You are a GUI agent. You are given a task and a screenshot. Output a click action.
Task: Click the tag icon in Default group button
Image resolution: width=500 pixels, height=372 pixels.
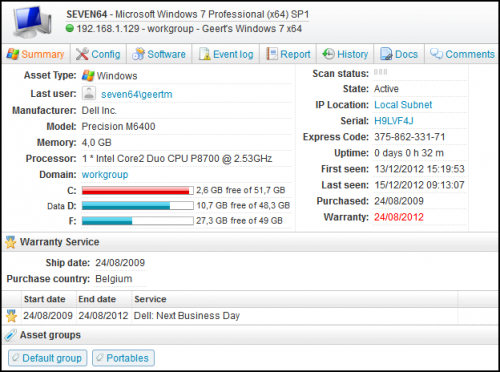tap(15, 358)
